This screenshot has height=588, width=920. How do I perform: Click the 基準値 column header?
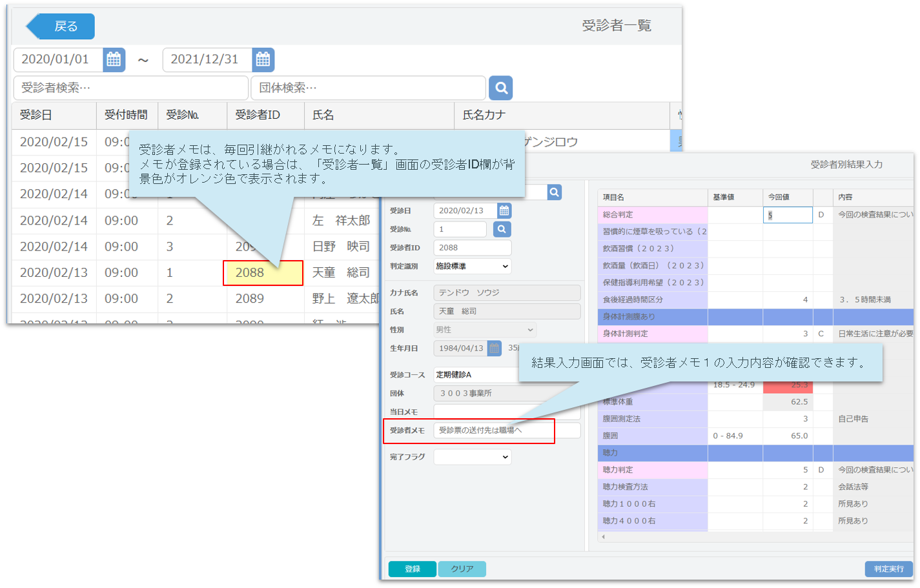[735, 198]
